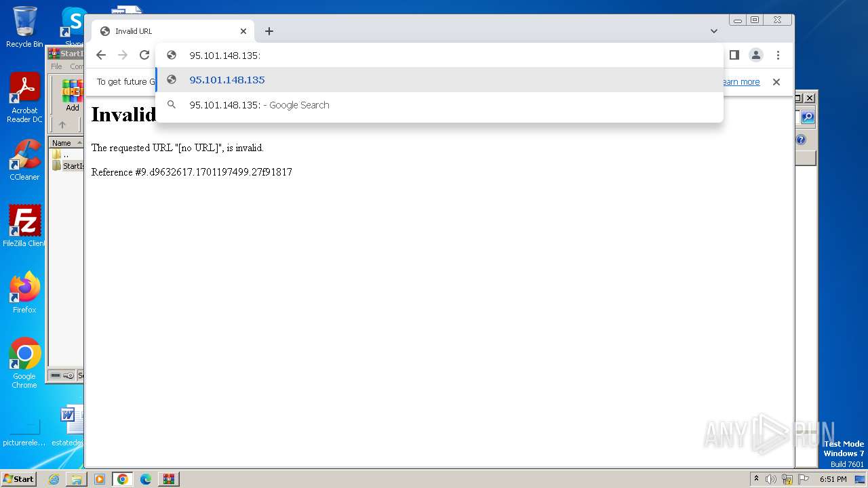Dismiss the Chrome info bar
Screen dimensions: 868x488
pyautogui.click(x=776, y=82)
